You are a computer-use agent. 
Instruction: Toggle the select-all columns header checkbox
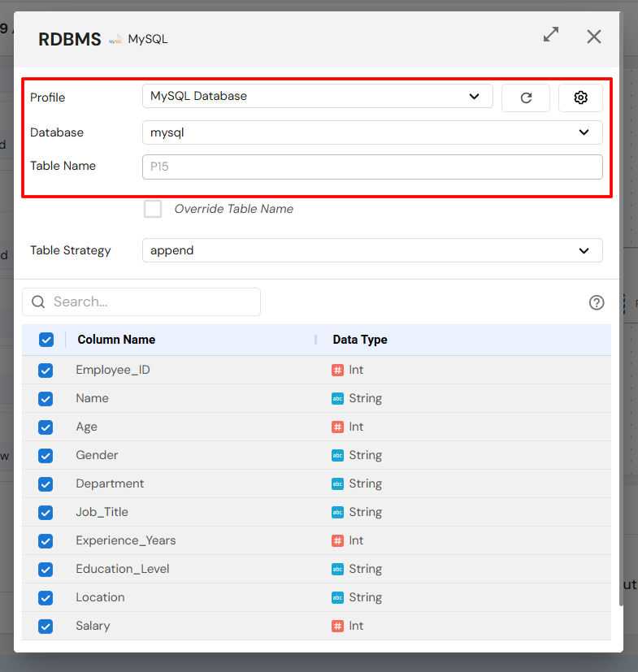point(46,340)
